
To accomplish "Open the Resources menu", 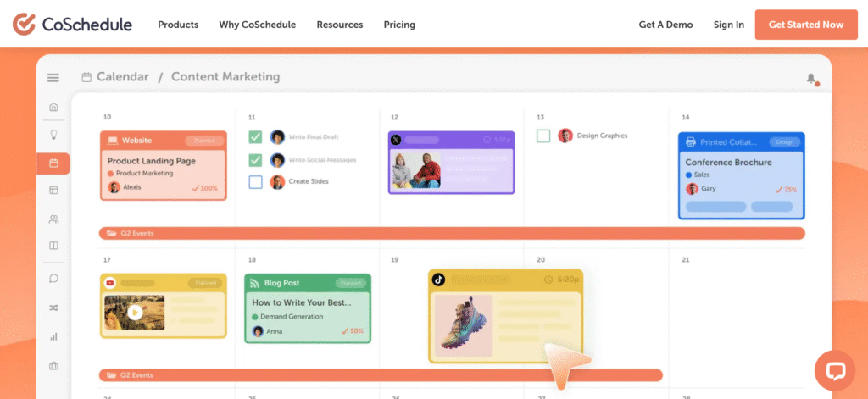I will 340,25.
